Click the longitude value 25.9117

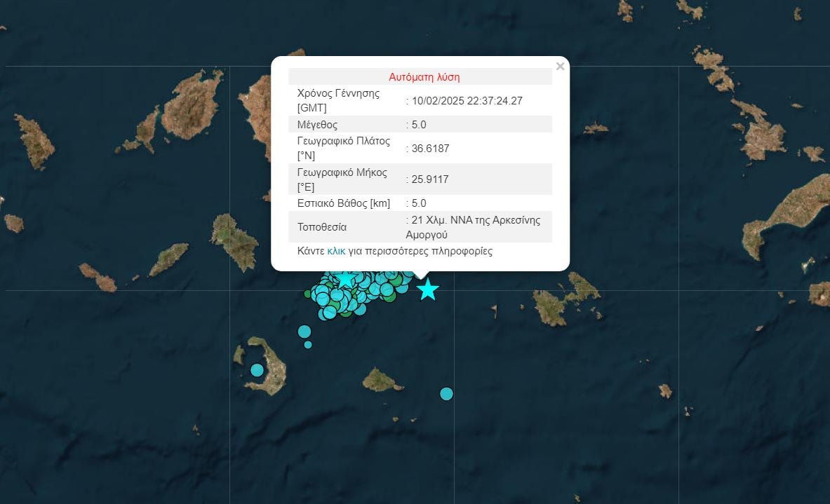(430, 179)
